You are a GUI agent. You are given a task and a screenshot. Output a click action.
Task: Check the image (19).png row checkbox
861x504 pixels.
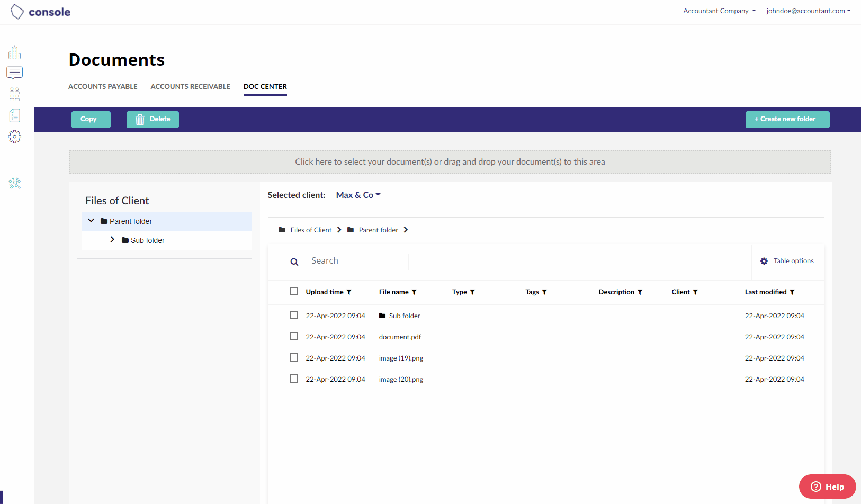pos(294,357)
